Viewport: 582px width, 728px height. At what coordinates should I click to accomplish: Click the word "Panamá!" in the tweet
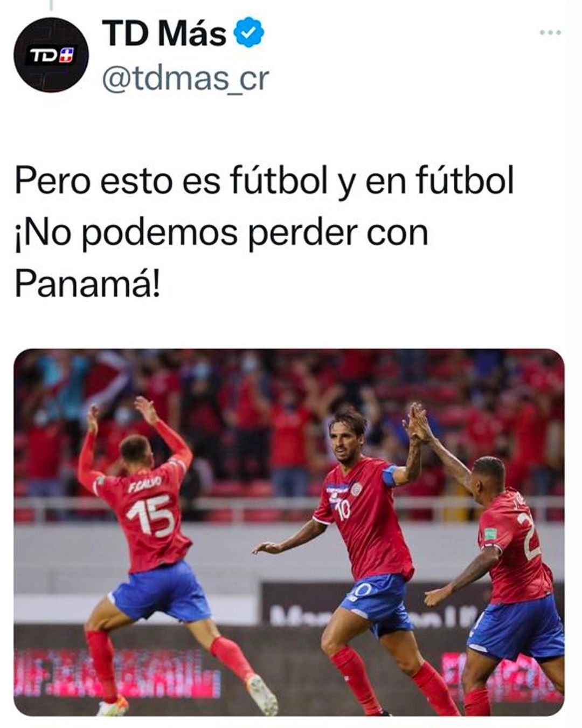(x=87, y=284)
